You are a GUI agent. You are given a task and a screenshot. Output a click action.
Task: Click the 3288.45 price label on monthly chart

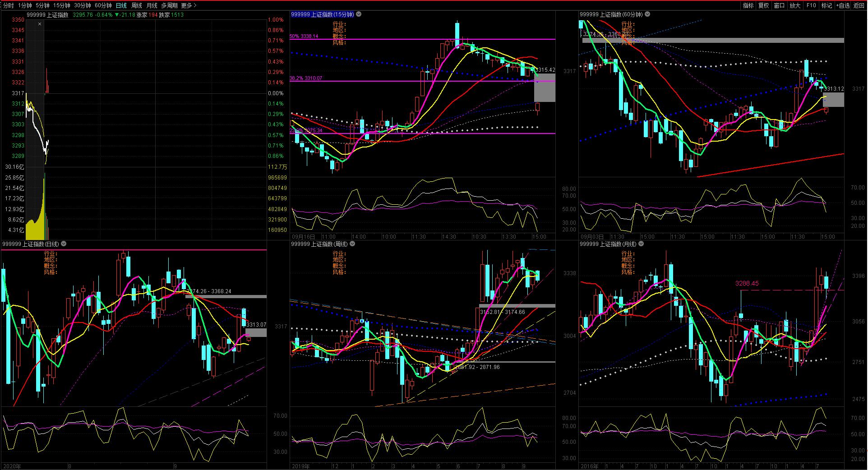point(747,283)
